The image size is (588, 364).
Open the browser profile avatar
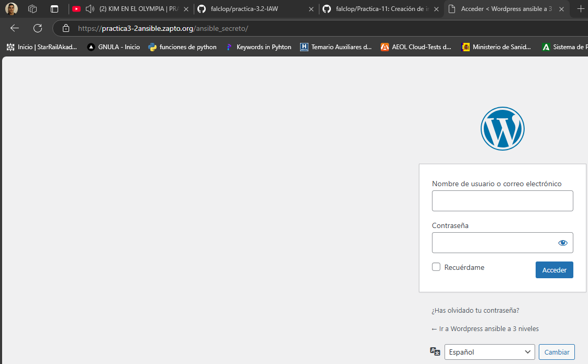[12, 9]
